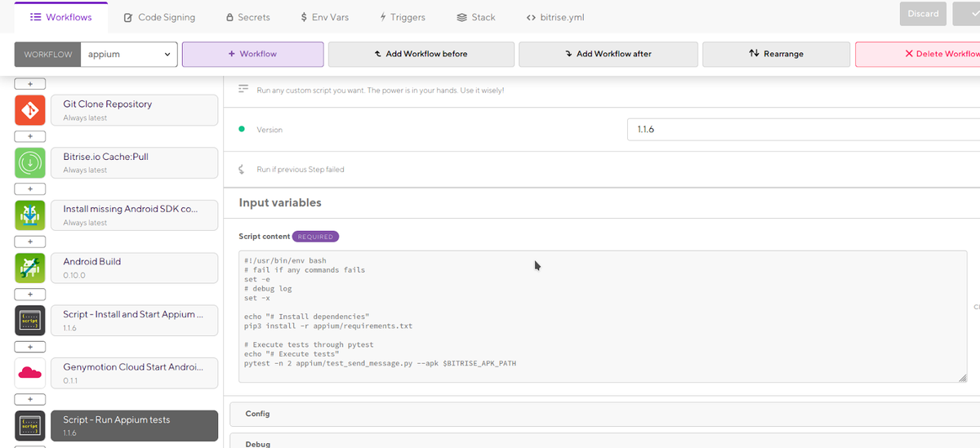
Task: Click the Input variables heading
Action: tap(280, 202)
